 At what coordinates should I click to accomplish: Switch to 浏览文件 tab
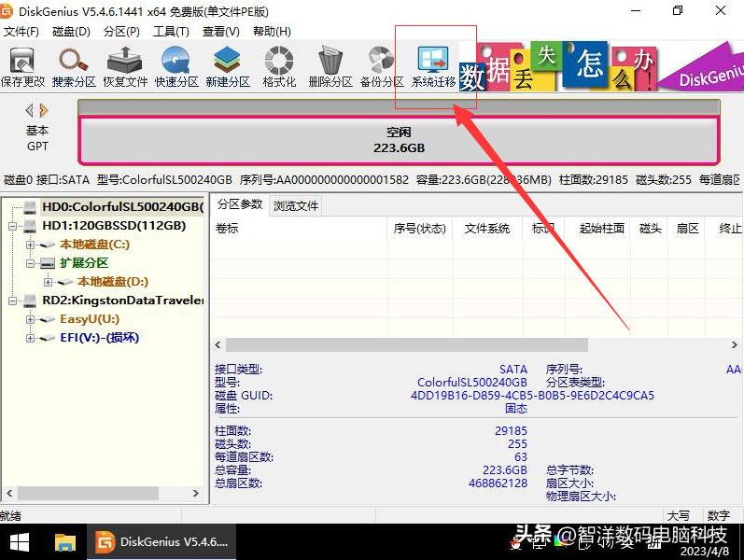(x=296, y=206)
